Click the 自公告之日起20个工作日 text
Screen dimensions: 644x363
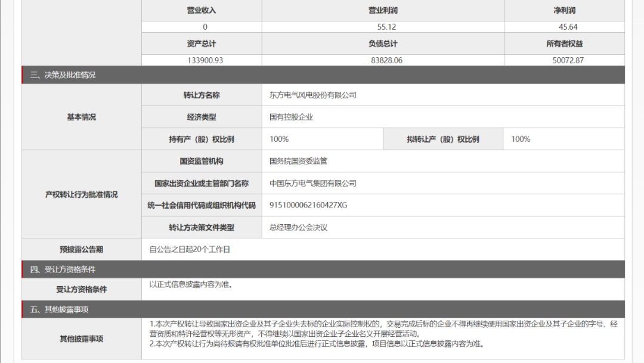click(190, 250)
